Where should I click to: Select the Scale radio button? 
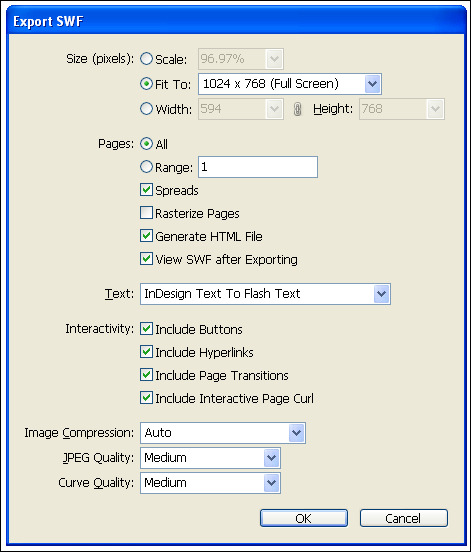click(146, 59)
